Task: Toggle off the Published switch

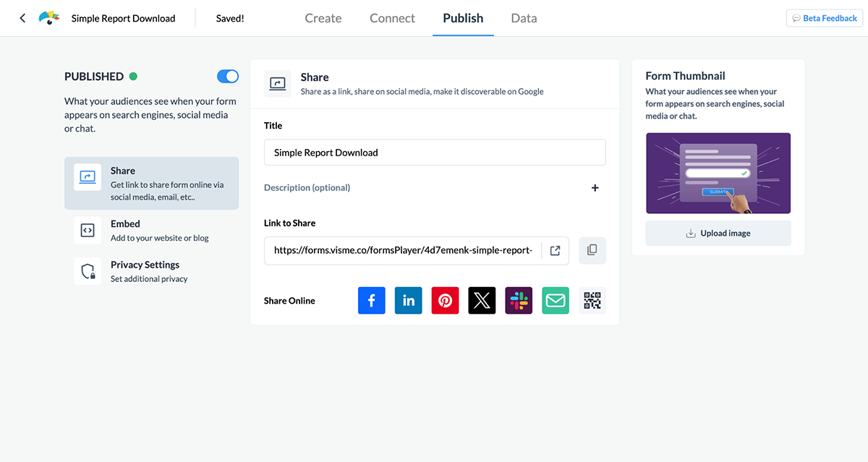Action: click(x=227, y=76)
